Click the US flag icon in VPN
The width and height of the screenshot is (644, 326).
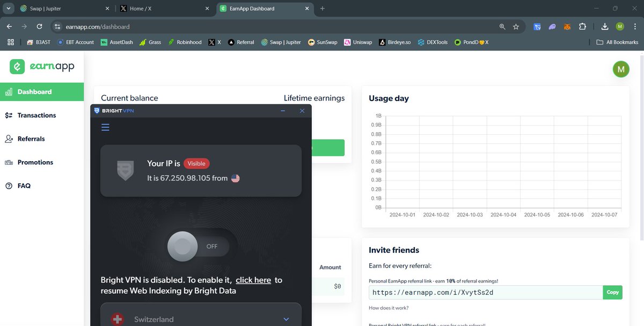pos(236,178)
